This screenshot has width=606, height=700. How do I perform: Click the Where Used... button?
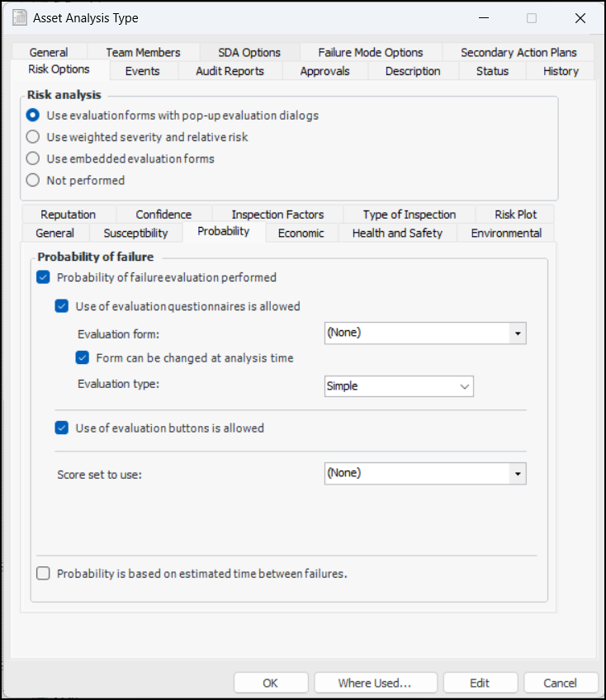click(x=375, y=683)
